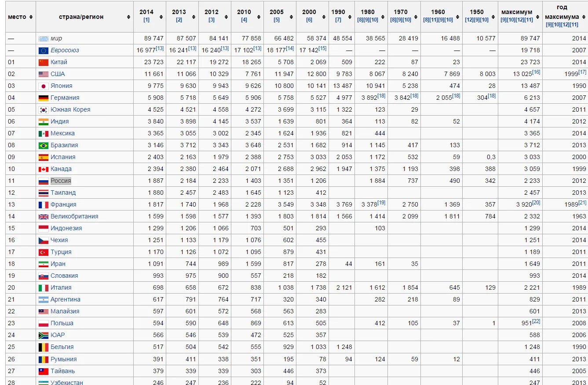
Task: Open the ЮАР country link
Action: [58, 335]
